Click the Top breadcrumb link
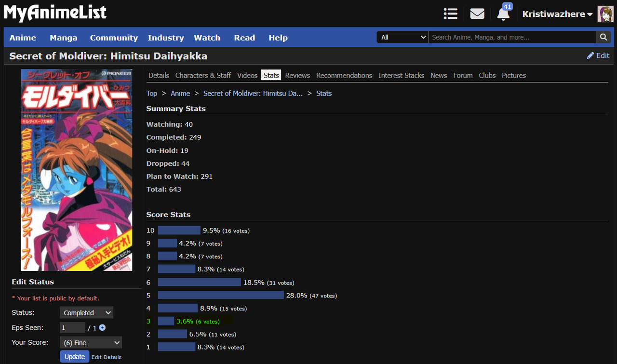The width and height of the screenshot is (617, 364). [152, 94]
